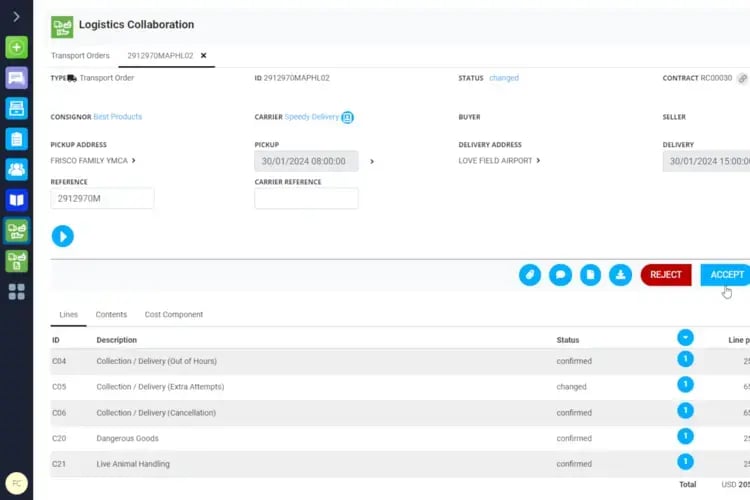The height and width of the screenshot is (500, 750).
Task: Expand FRISCO FAMILY YMCA pickup address
Action: coord(133,161)
